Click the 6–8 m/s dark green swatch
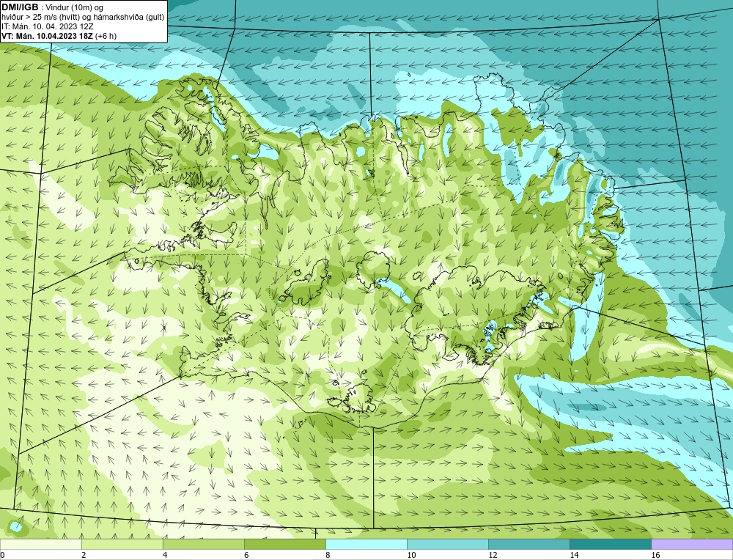Screen dimensions: 733x560 click(284, 544)
